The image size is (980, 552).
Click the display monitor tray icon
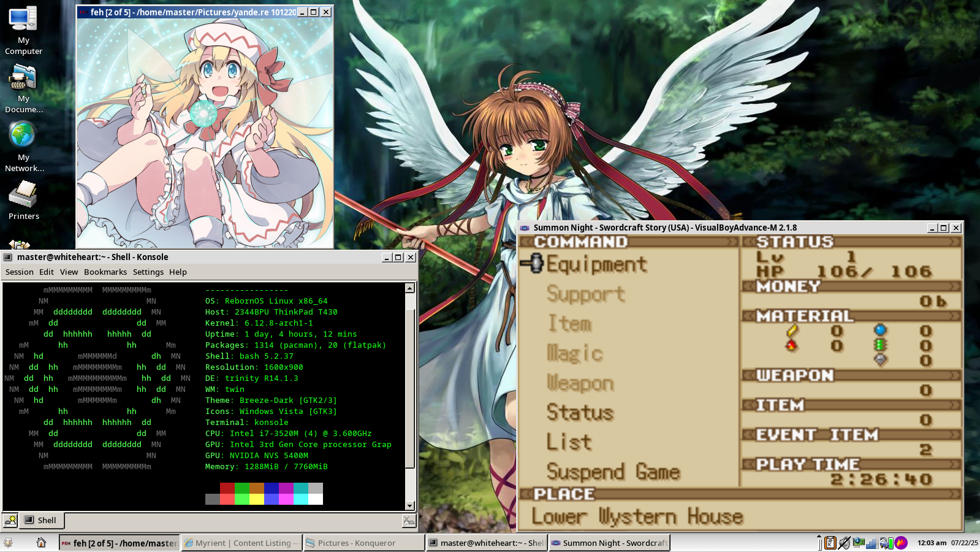pos(859,543)
